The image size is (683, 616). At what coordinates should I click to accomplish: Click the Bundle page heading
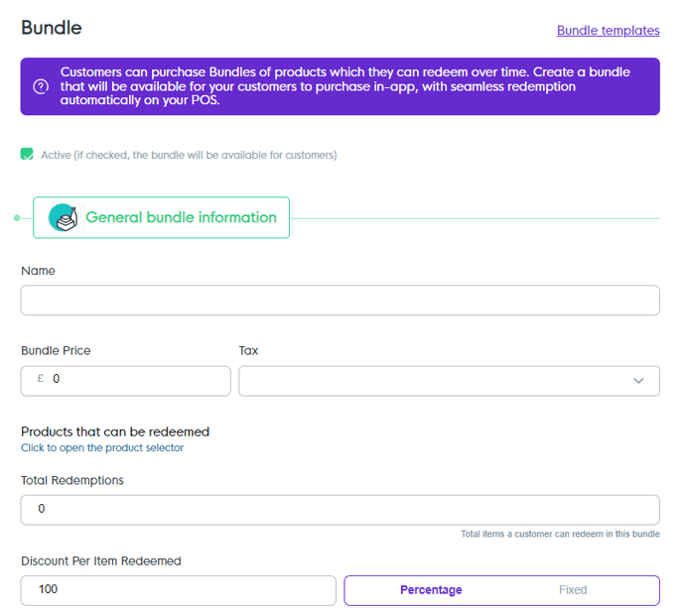coord(52,28)
